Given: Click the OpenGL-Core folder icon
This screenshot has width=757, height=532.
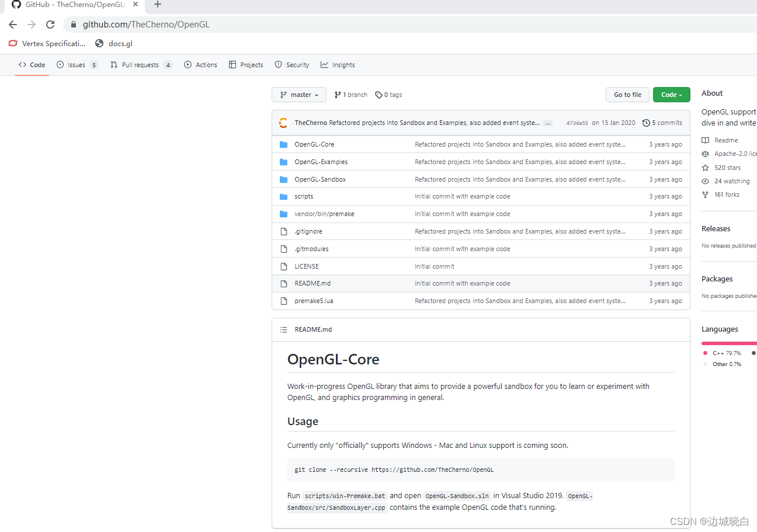Looking at the screenshot, I should [x=284, y=144].
